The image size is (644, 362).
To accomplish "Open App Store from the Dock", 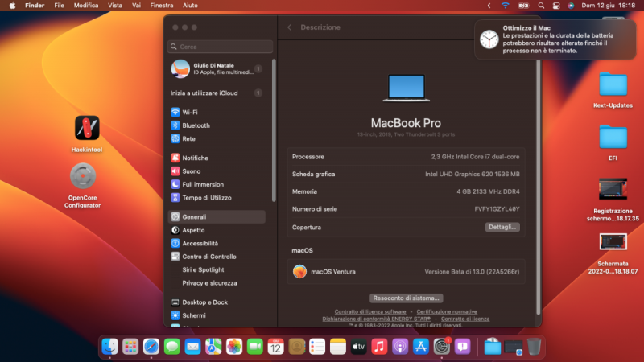I will (x=420, y=347).
